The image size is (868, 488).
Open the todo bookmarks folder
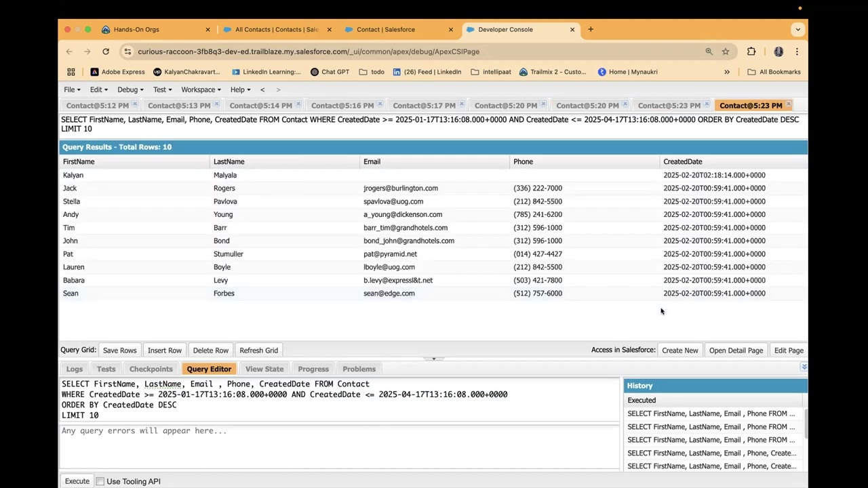(x=372, y=72)
